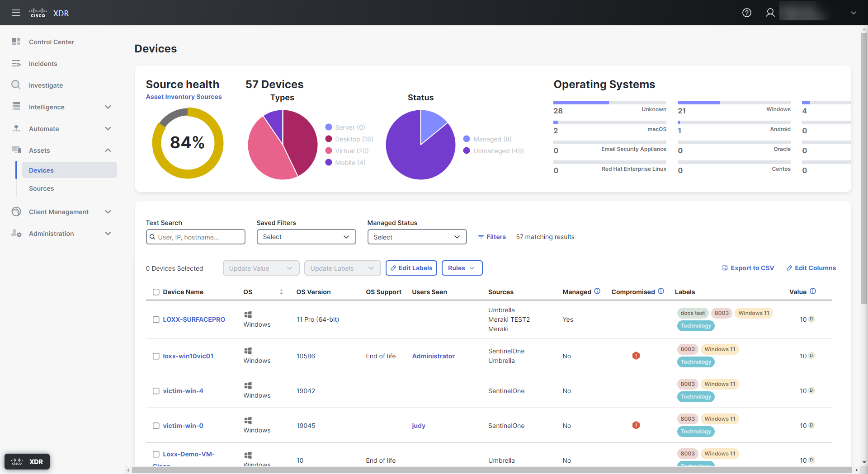Click the Compromised column info icon

point(661,291)
